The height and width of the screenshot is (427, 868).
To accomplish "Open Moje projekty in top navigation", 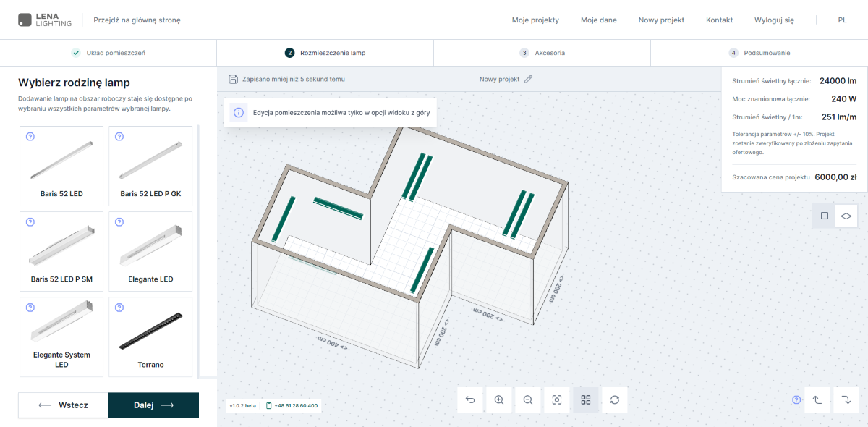I will point(535,20).
